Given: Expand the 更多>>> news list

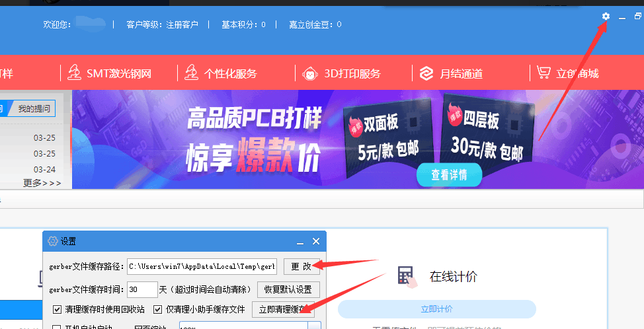Looking at the screenshot, I should pos(42,183).
